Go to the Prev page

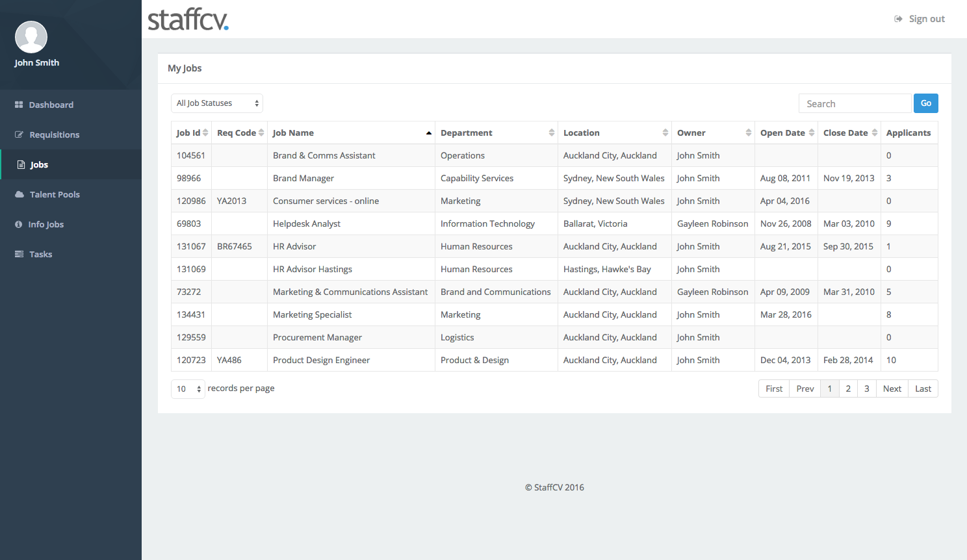805,388
